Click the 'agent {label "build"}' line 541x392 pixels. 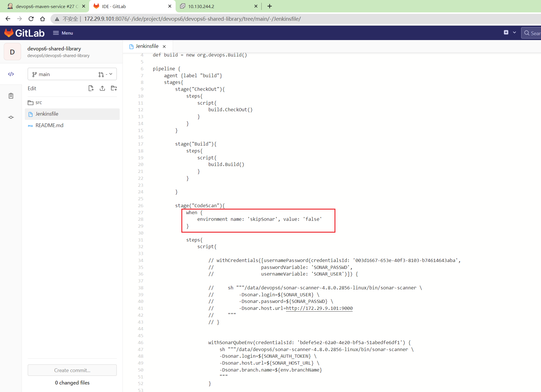[x=193, y=76]
